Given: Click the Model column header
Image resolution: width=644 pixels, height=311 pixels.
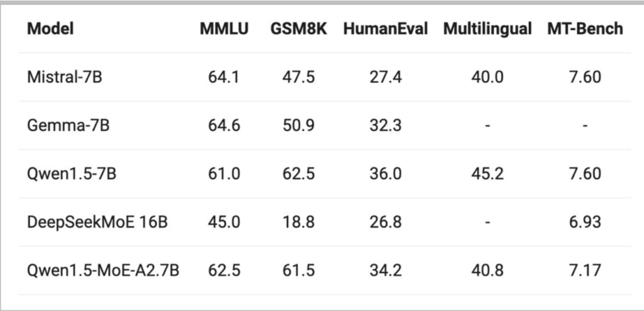Looking at the screenshot, I should [50, 29].
